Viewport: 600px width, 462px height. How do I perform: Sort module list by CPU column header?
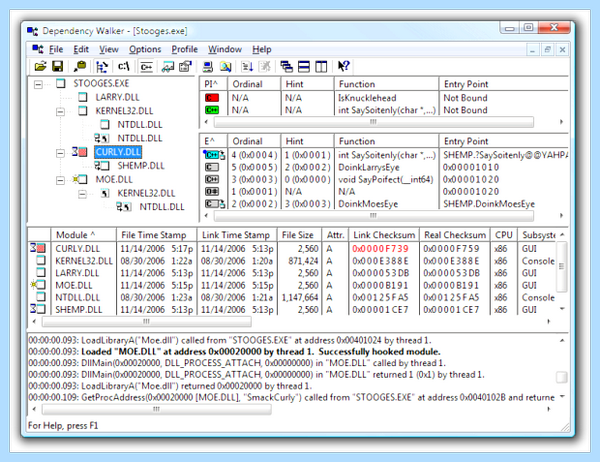pyautogui.click(x=504, y=235)
